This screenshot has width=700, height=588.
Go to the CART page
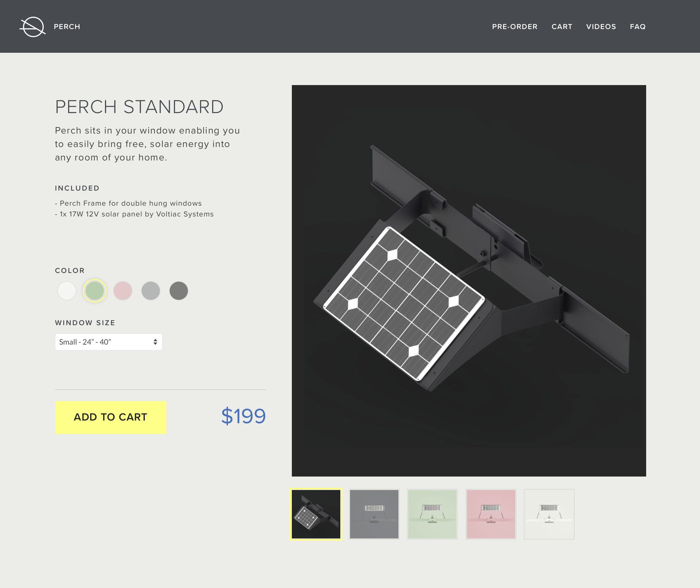(x=562, y=27)
